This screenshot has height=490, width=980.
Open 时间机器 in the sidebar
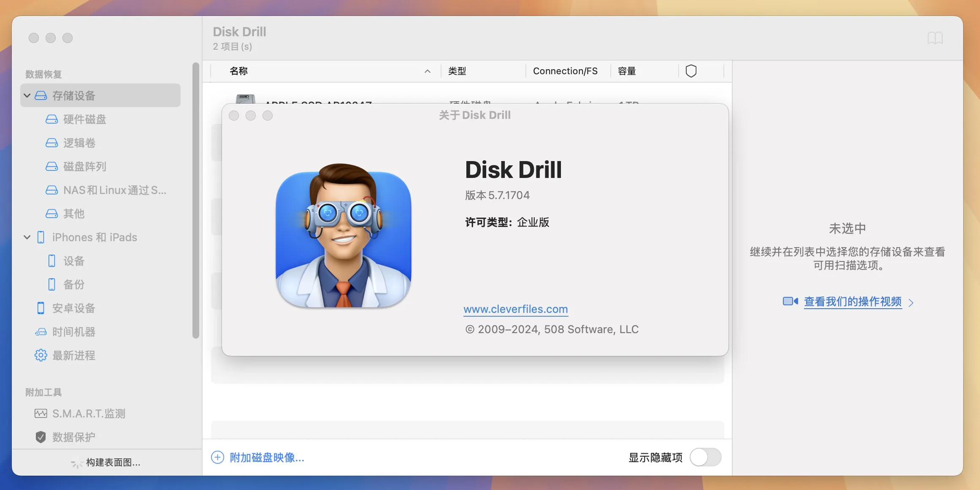[74, 332]
